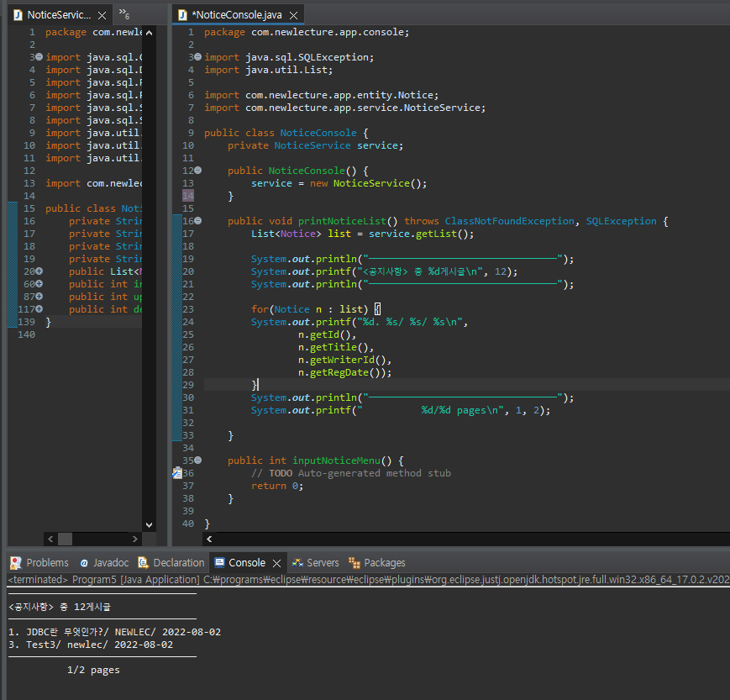Viewport: 730px width, 700px height.
Task: Show the hidden editors overflow list
Action: coord(124,13)
